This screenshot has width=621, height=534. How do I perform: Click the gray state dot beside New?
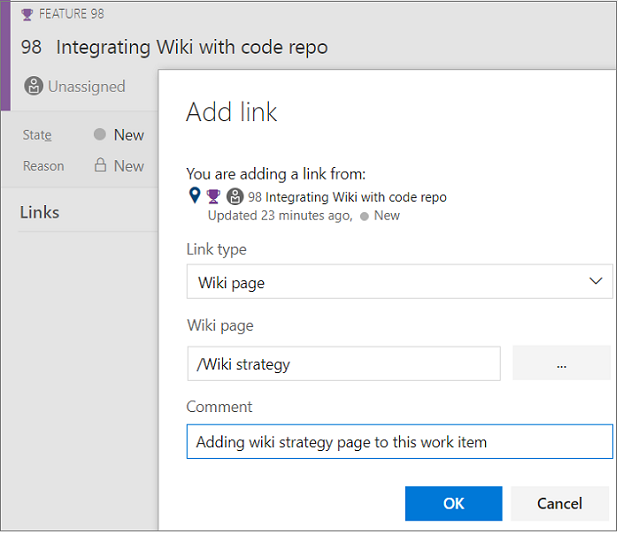click(364, 217)
